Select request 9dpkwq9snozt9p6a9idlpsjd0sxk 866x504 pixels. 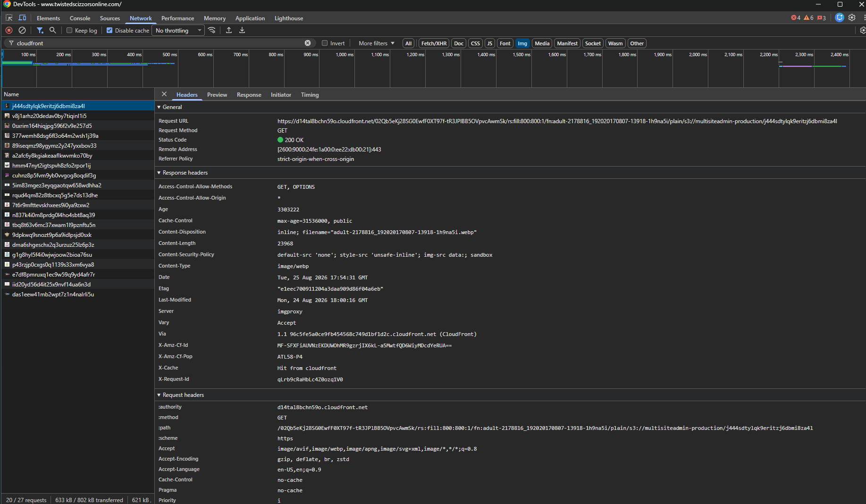pos(77,235)
